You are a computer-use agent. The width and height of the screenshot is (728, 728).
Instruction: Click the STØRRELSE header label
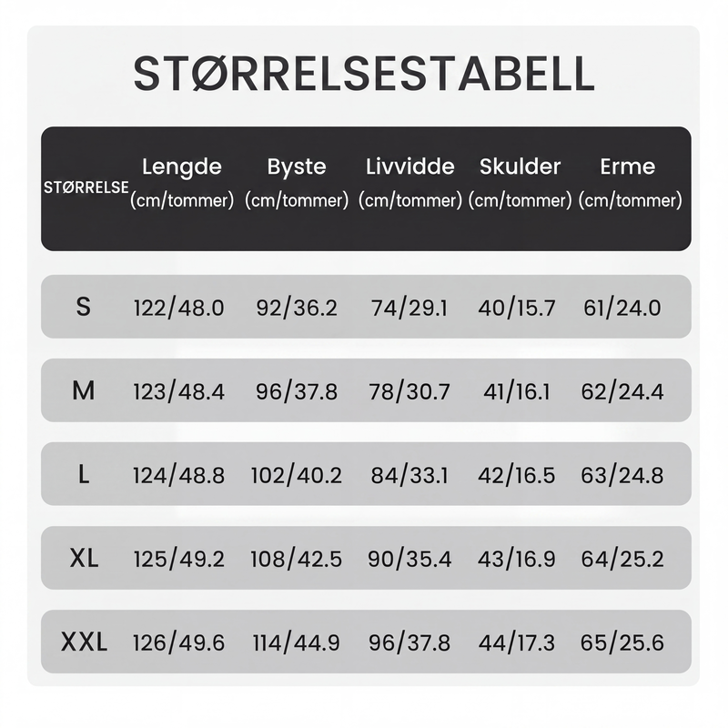point(86,187)
